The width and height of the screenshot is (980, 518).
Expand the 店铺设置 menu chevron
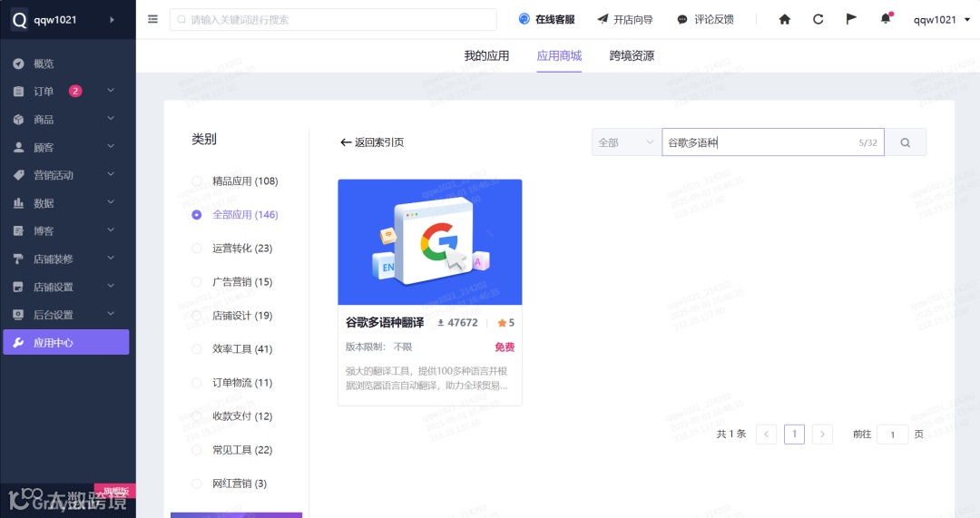tap(111, 286)
